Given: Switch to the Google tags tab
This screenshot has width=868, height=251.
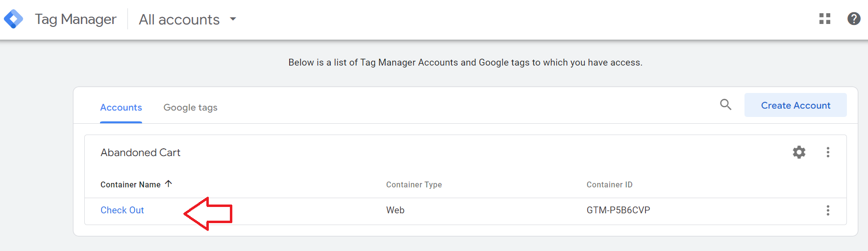Looking at the screenshot, I should coord(190,107).
